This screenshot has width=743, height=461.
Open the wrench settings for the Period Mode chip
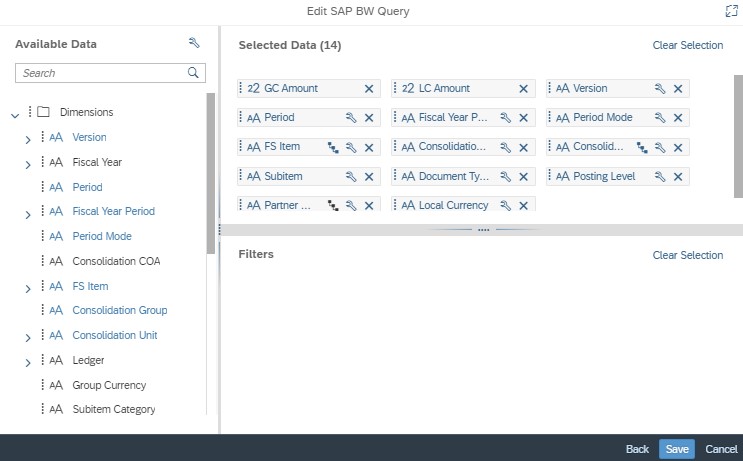pos(660,118)
